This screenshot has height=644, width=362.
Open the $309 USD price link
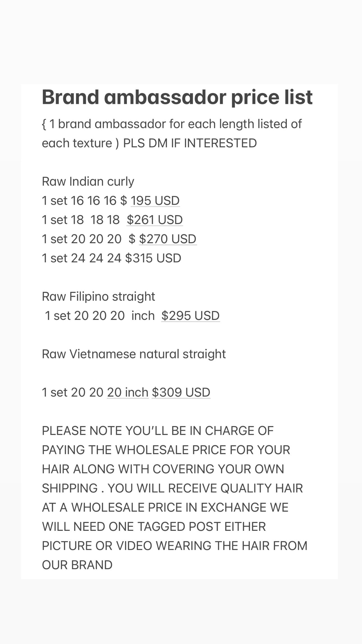(x=181, y=392)
